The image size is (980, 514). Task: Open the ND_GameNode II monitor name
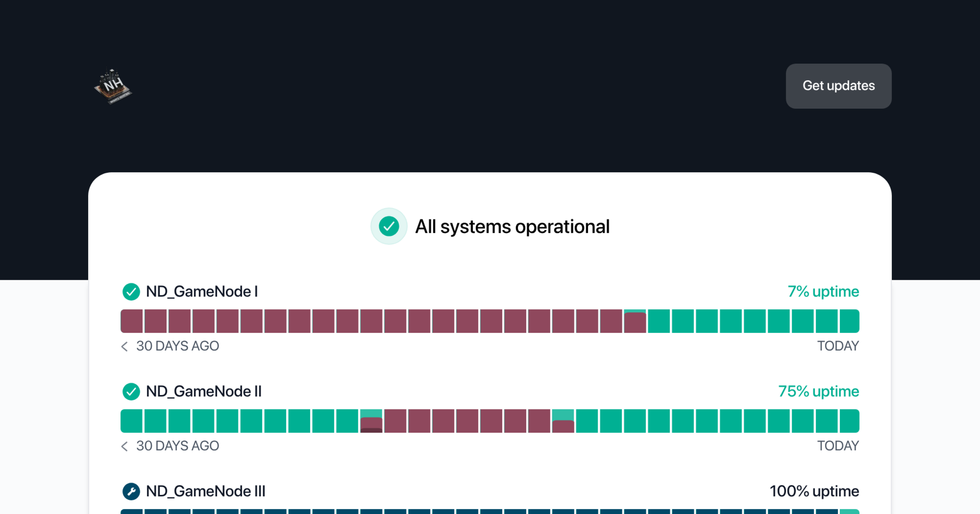(x=204, y=392)
